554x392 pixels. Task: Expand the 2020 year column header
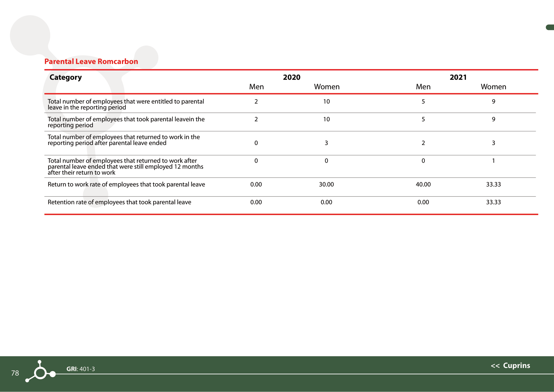[292, 77]
